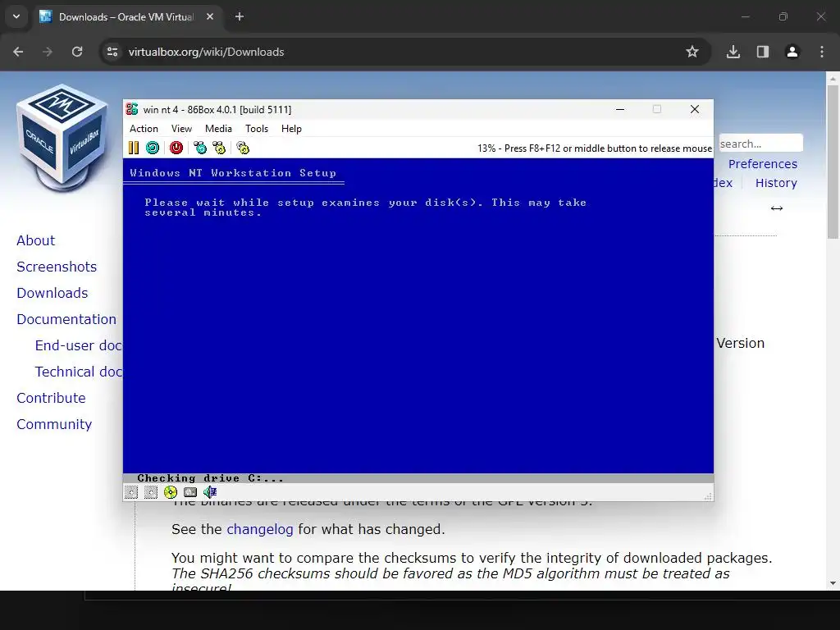The height and width of the screenshot is (630, 840).
Task: Open Chrome profile icon
Action: tap(792, 52)
